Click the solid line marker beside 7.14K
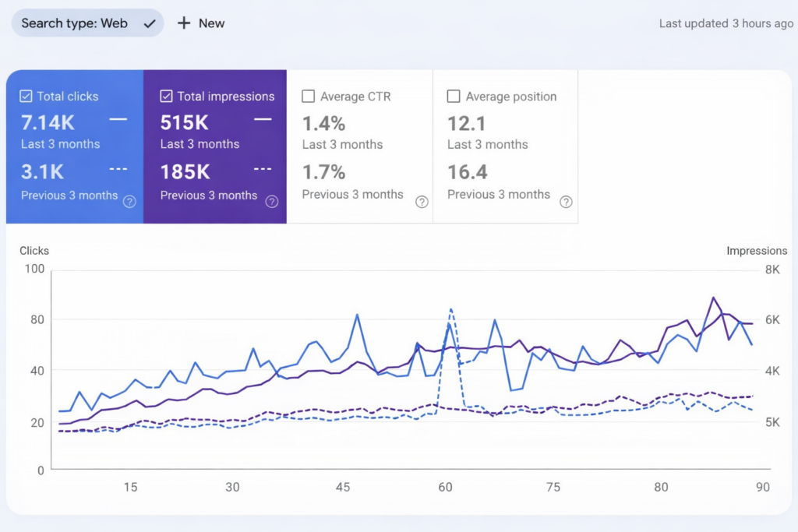Image resolution: width=798 pixels, height=532 pixels. 118,119
